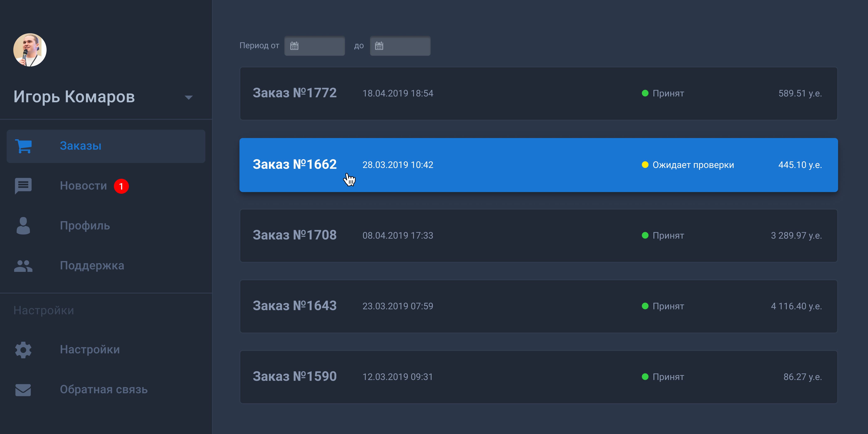Click the chat bubble icon for Новости
This screenshot has height=434, width=868.
(23, 186)
